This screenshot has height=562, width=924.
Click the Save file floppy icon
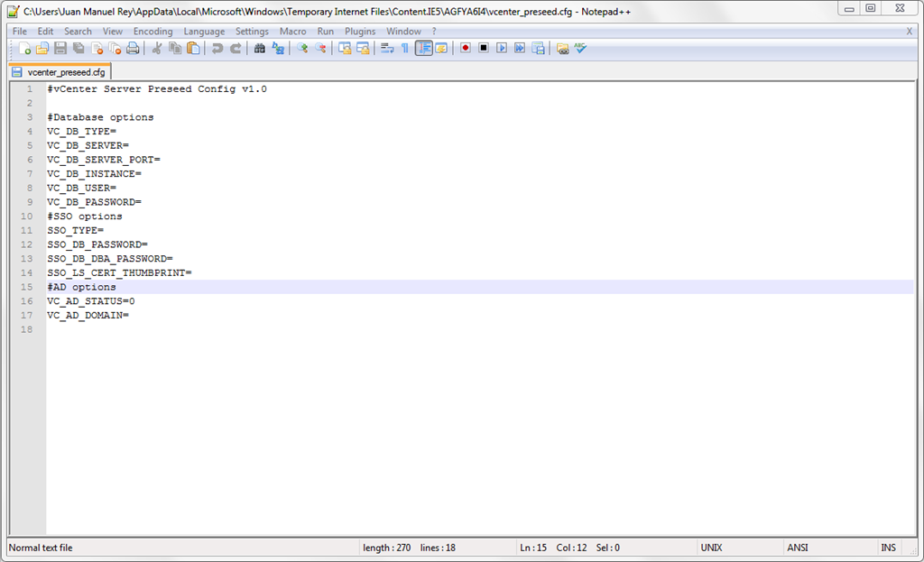tap(60, 48)
